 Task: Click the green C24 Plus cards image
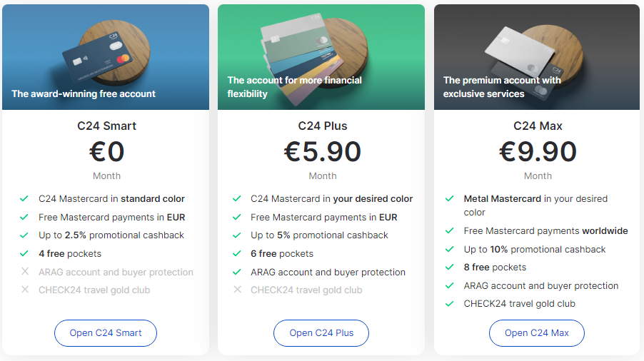tap(321, 57)
